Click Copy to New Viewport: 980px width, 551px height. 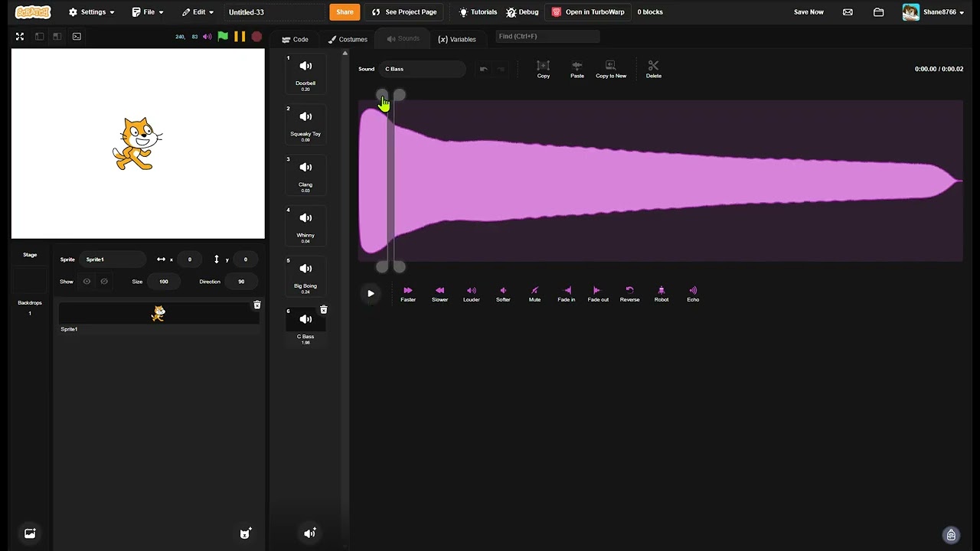611,69
